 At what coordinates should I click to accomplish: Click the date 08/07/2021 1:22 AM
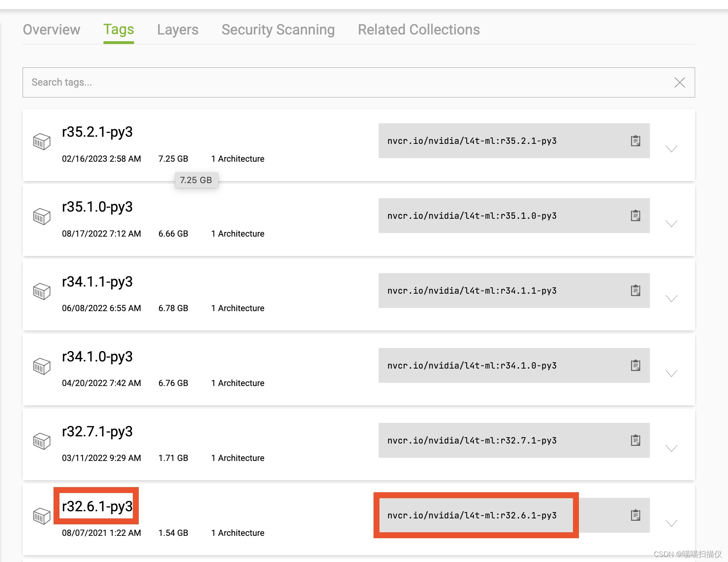click(x=102, y=533)
